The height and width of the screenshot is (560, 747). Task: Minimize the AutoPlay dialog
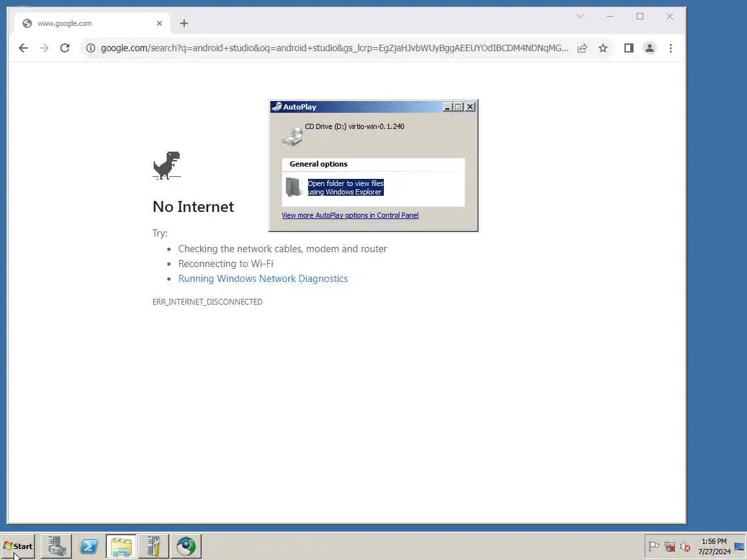tap(447, 107)
